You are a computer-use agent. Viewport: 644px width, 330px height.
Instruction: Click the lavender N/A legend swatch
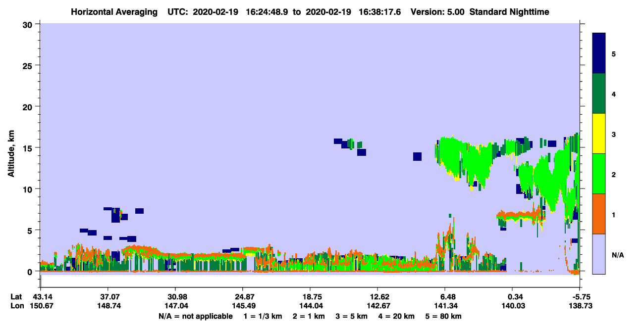599,254
